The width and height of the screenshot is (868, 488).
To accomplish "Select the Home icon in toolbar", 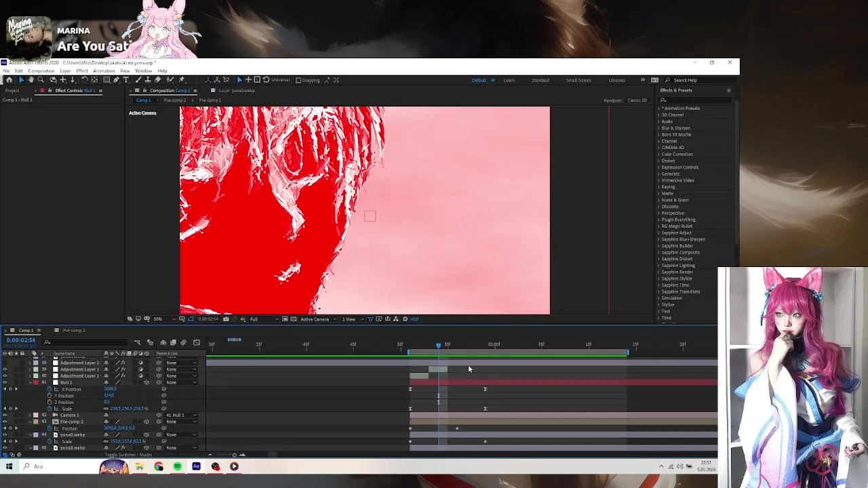I will click(x=9, y=80).
